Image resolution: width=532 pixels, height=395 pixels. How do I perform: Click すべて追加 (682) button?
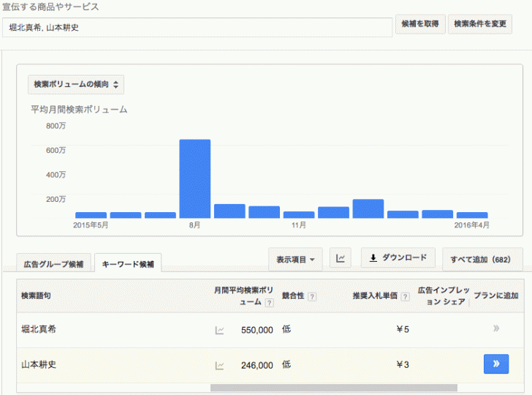tap(482, 259)
